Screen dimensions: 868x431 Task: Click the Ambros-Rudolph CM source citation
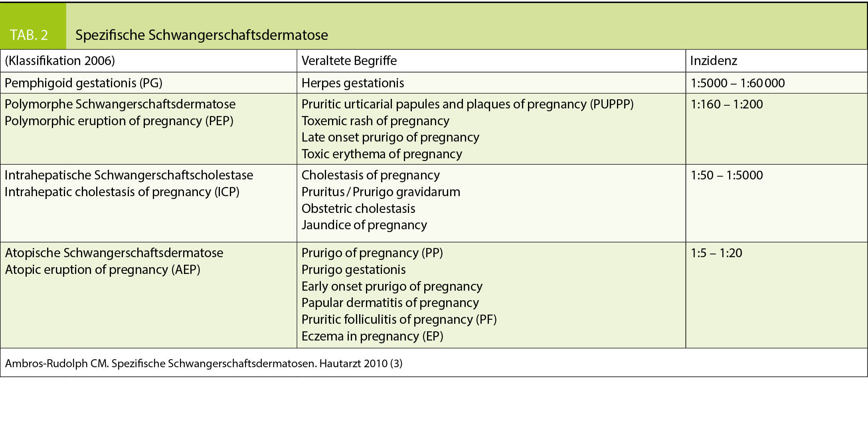point(204,363)
